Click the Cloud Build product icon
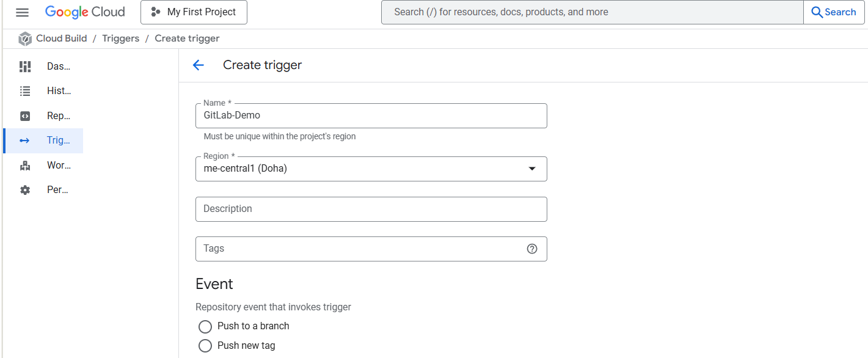This screenshot has width=868, height=358. click(25, 38)
